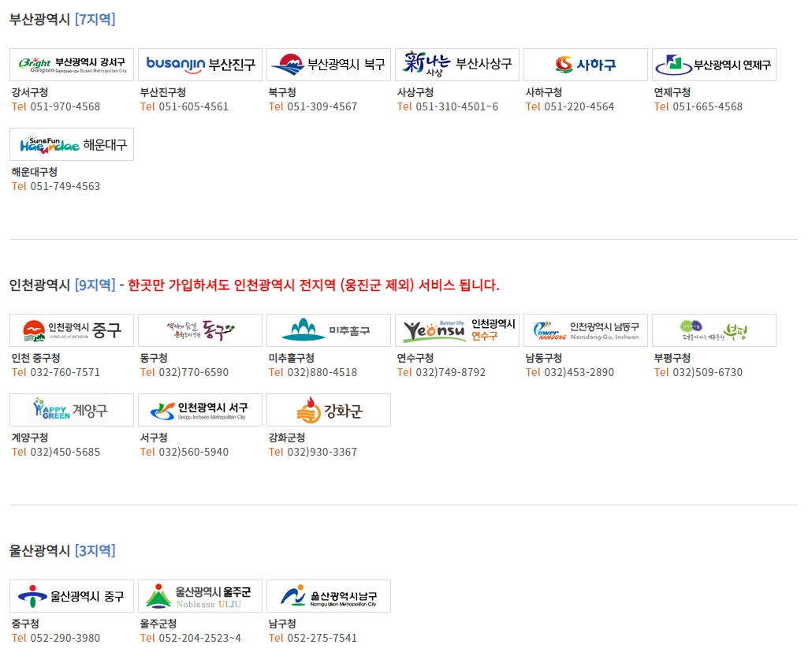
Task: Click the 부평구청 name
Action: pyautogui.click(x=672, y=358)
